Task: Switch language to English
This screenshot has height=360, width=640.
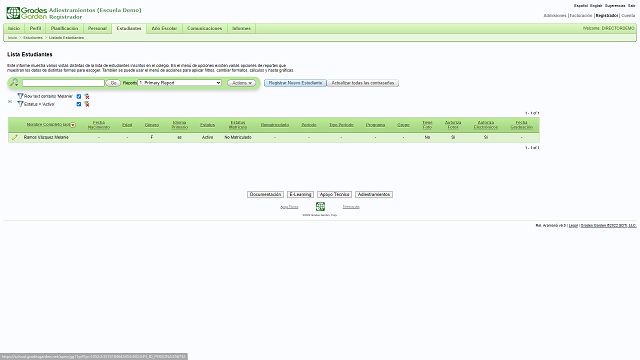Action: 596,6
